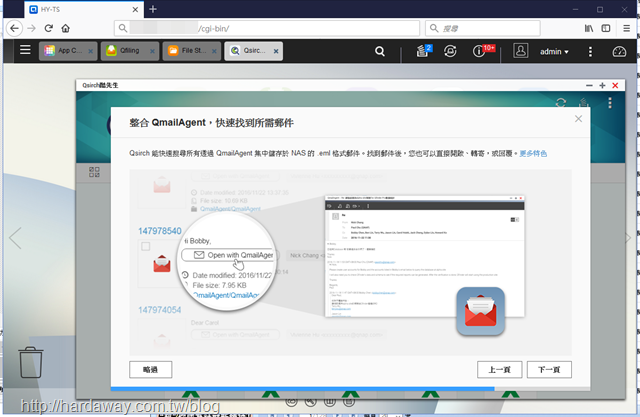Click the 上一頁 previous page button

(x=500, y=370)
